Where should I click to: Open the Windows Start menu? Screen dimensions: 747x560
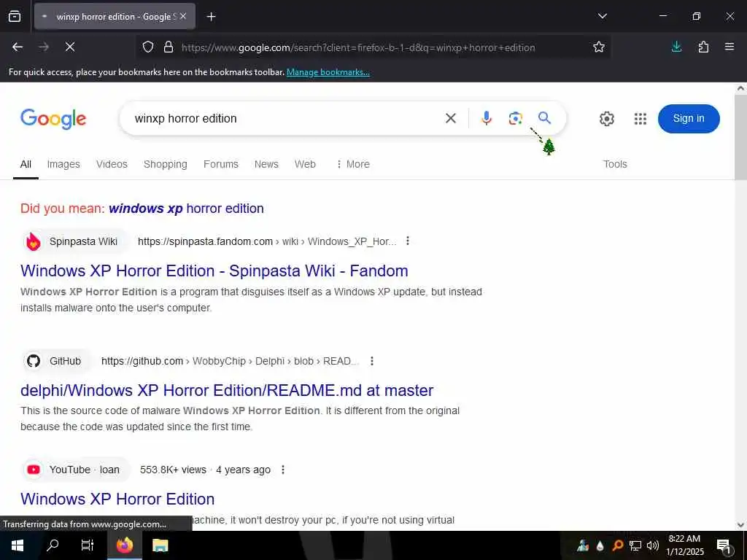tap(18, 545)
